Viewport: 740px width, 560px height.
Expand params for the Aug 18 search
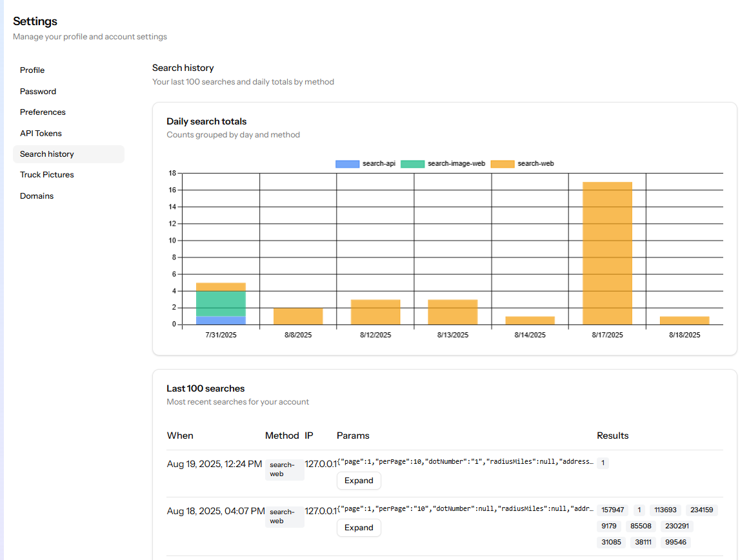click(x=359, y=528)
